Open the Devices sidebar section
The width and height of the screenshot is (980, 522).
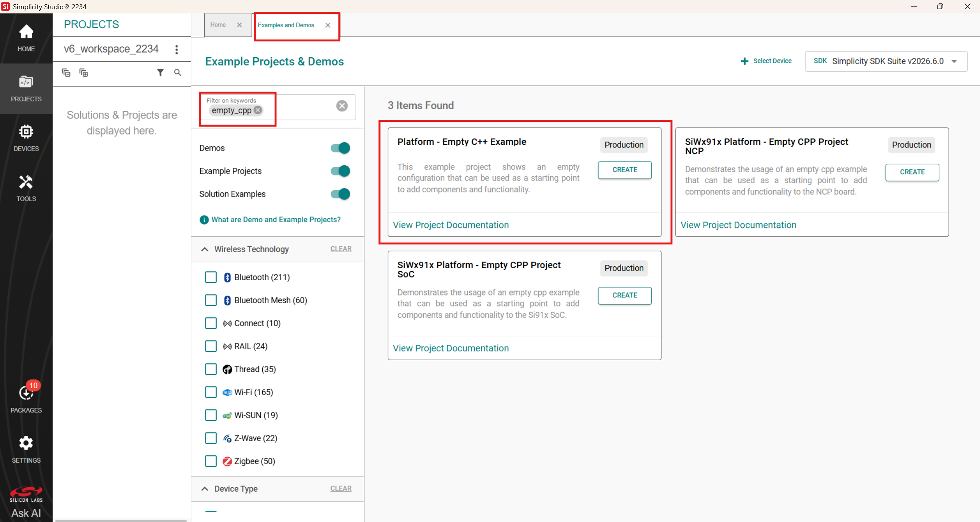click(x=26, y=138)
